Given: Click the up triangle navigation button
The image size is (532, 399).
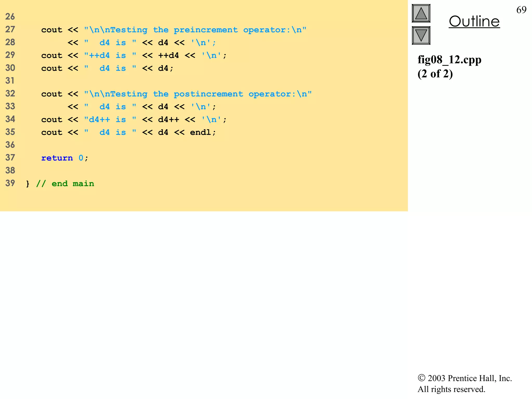Looking at the screenshot, I should (x=421, y=14).
